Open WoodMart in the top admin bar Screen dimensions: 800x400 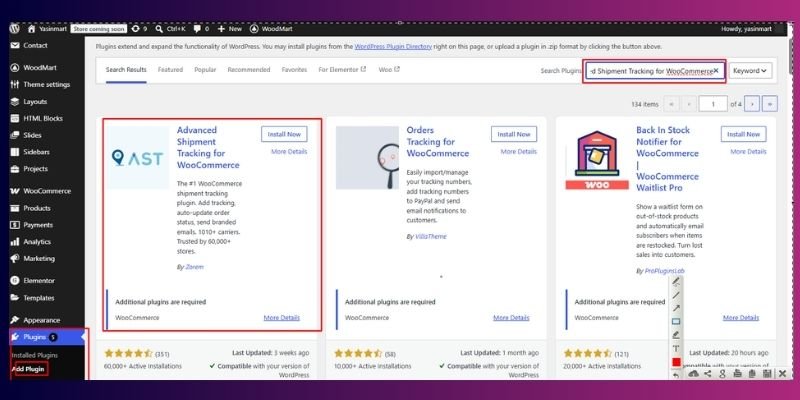(x=271, y=29)
